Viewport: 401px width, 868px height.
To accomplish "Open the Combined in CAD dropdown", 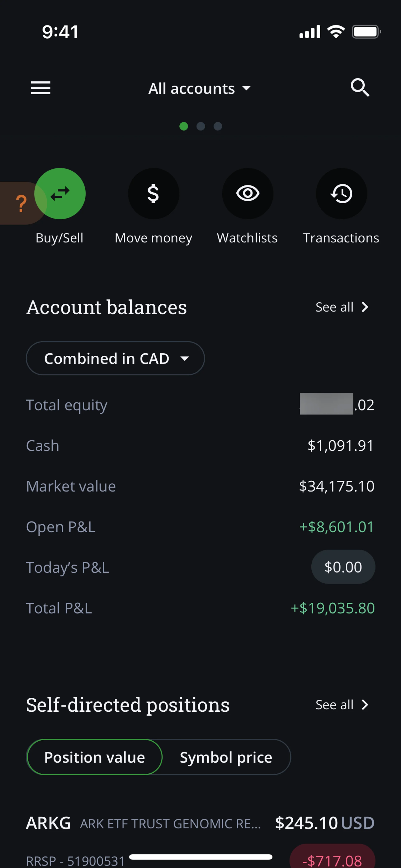I will pos(115,358).
